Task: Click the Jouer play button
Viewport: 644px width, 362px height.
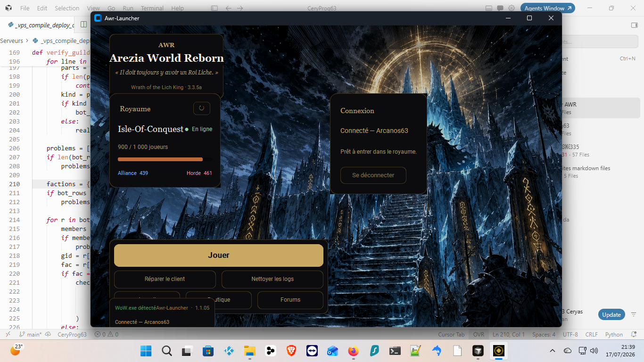Action: (x=219, y=255)
